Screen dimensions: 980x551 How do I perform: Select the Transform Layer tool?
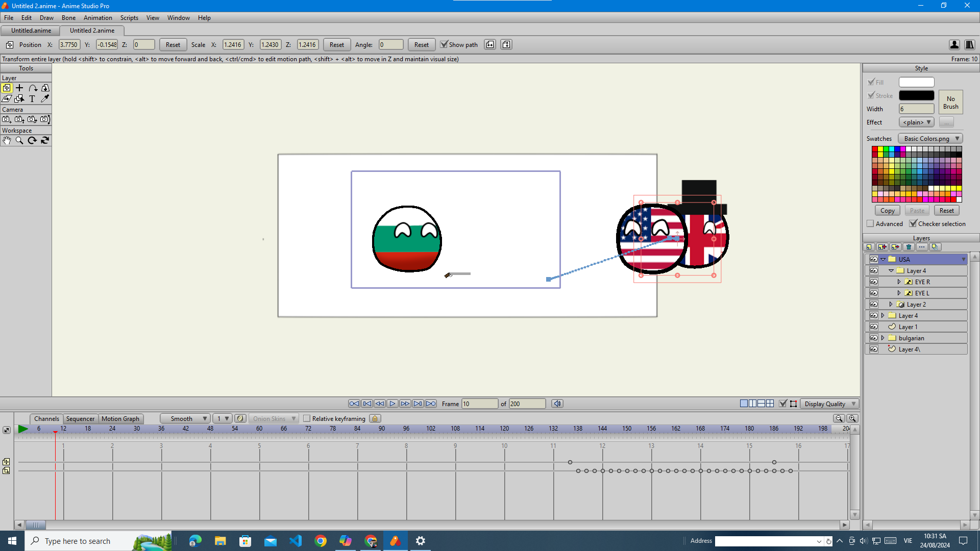coord(7,88)
